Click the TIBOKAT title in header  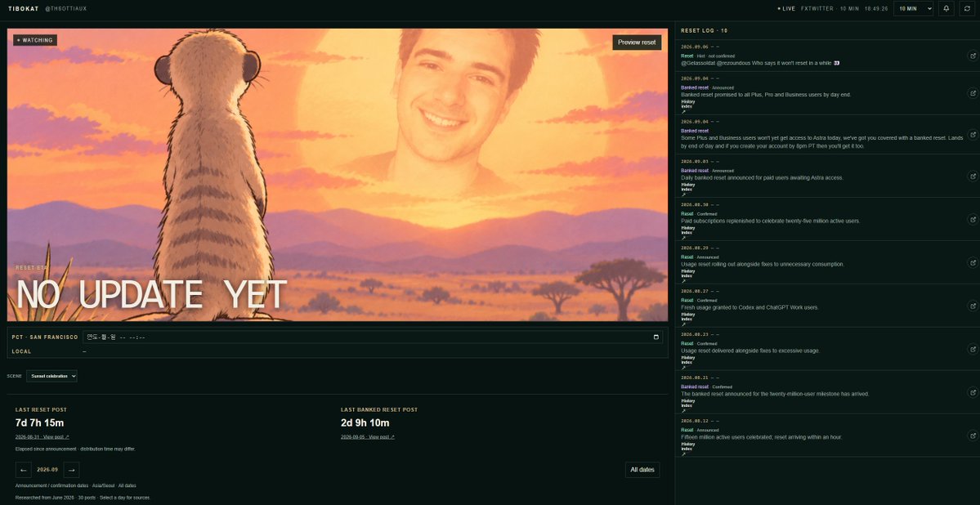23,9
